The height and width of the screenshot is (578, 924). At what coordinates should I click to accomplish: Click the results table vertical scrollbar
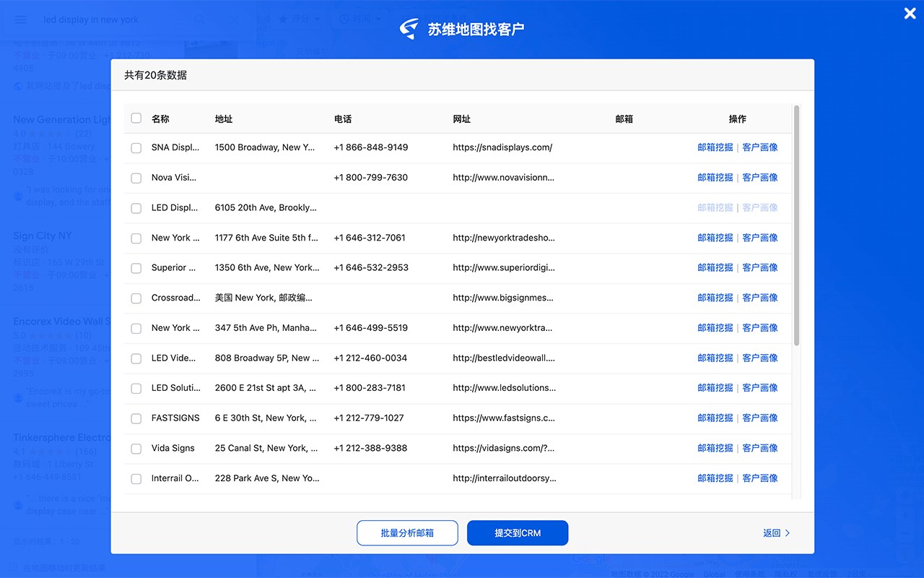(x=796, y=225)
